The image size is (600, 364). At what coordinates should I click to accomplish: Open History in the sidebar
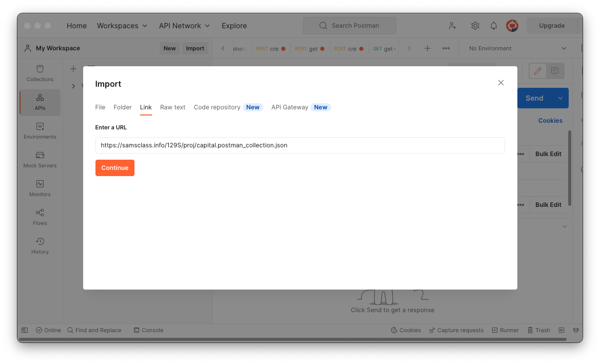point(40,246)
